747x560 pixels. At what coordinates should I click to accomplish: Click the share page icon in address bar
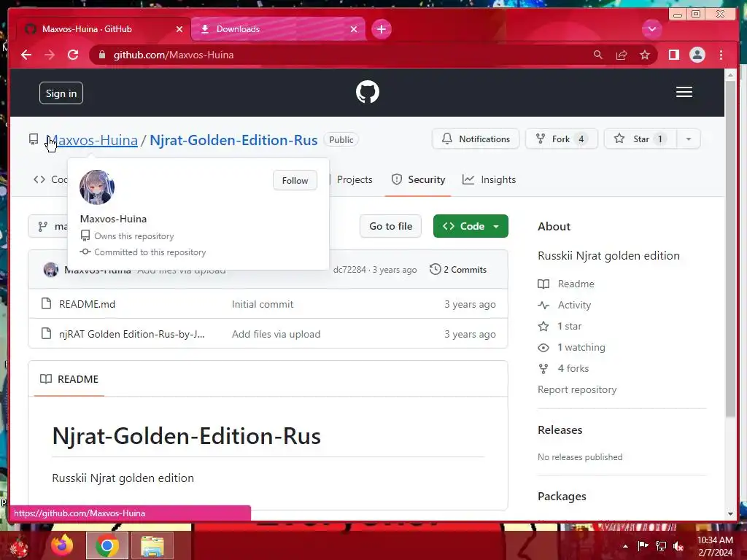click(622, 55)
